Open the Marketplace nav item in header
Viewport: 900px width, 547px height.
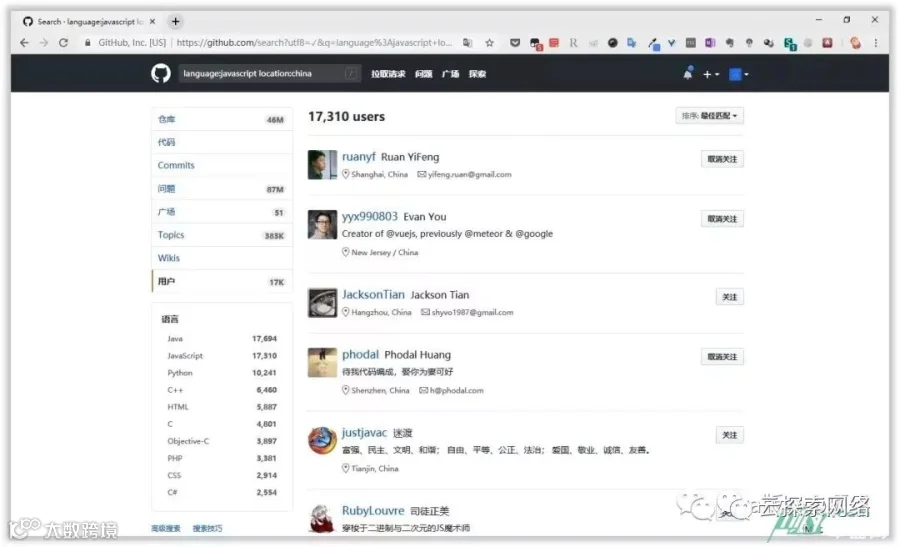click(x=451, y=74)
